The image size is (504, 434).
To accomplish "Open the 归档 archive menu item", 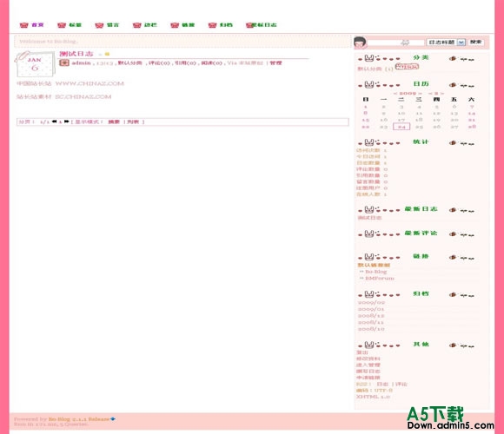I will pyautogui.click(x=226, y=25).
